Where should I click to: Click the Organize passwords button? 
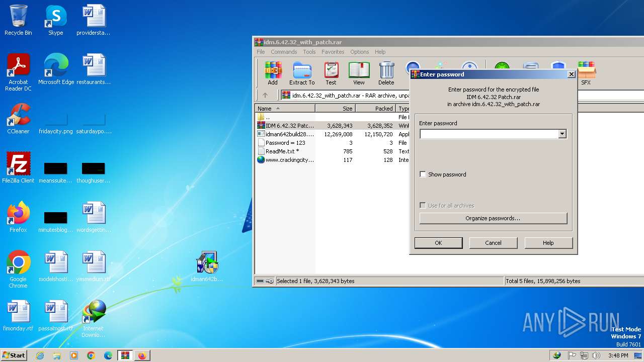[493, 218]
